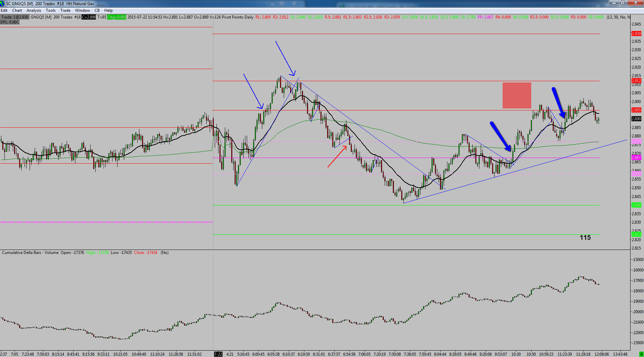Click the highlighted '7-22' date marker
The width and height of the screenshot is (644, 357).
[218, 354]
